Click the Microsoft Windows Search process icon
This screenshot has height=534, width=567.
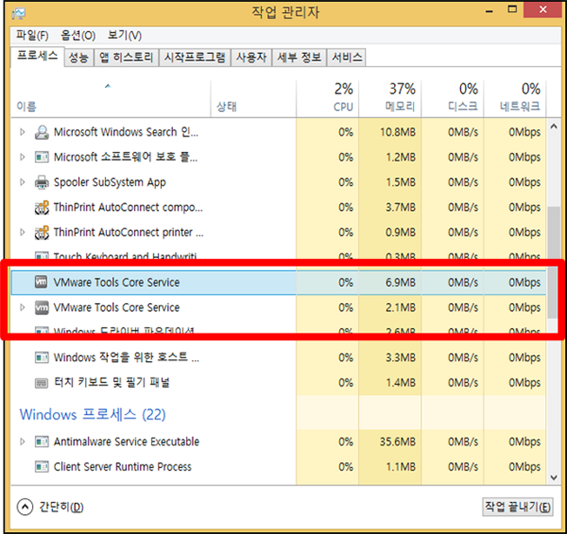point(42,132)
